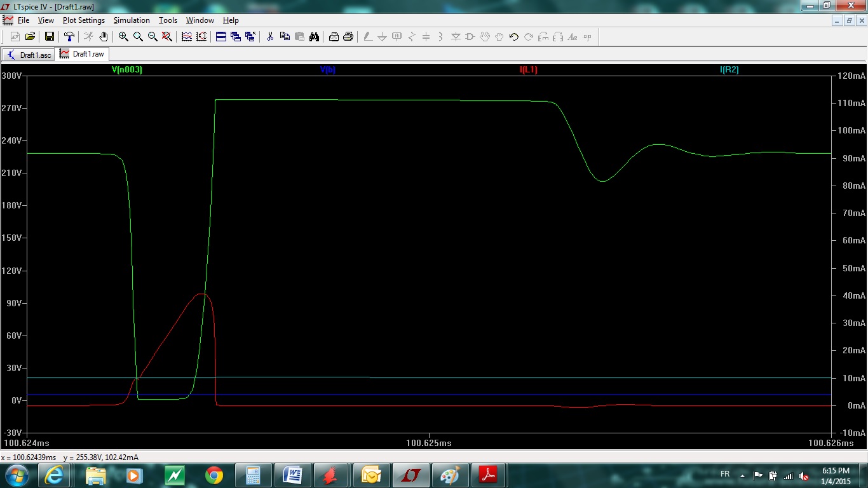
Task: Tile windows horizontally using toolbar icon
Action: click(221, 37)
